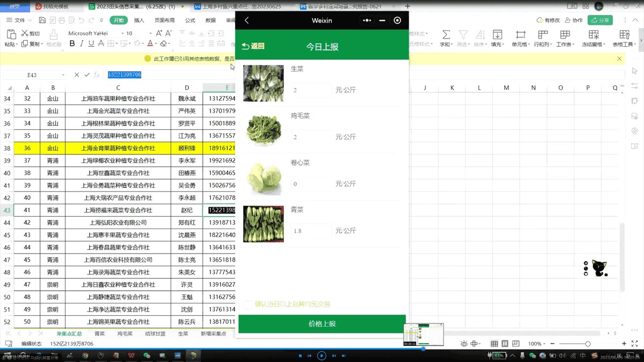This screenshot has width=644, height=362.
Task: Click the save icon in the toolbar
Action: (42, 20)
